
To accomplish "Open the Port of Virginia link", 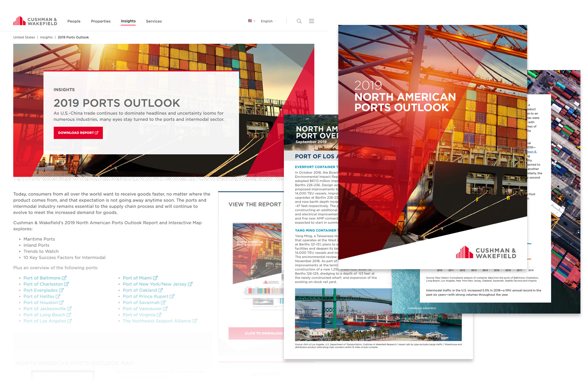I will tap(139, 315).
